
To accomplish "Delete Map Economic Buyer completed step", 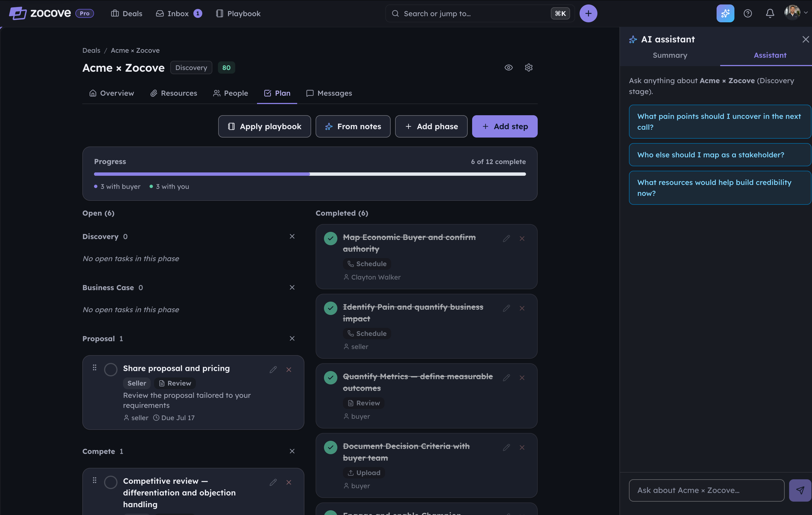I will point(522,239).
